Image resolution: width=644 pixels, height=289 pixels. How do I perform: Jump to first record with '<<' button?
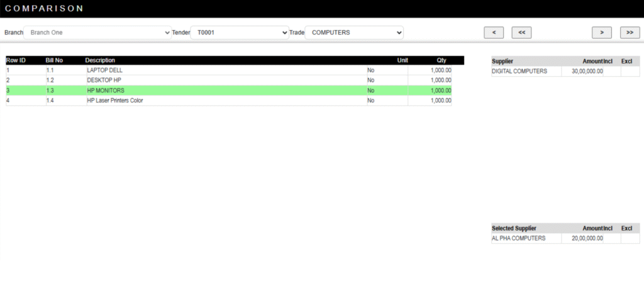click(522, 32)
